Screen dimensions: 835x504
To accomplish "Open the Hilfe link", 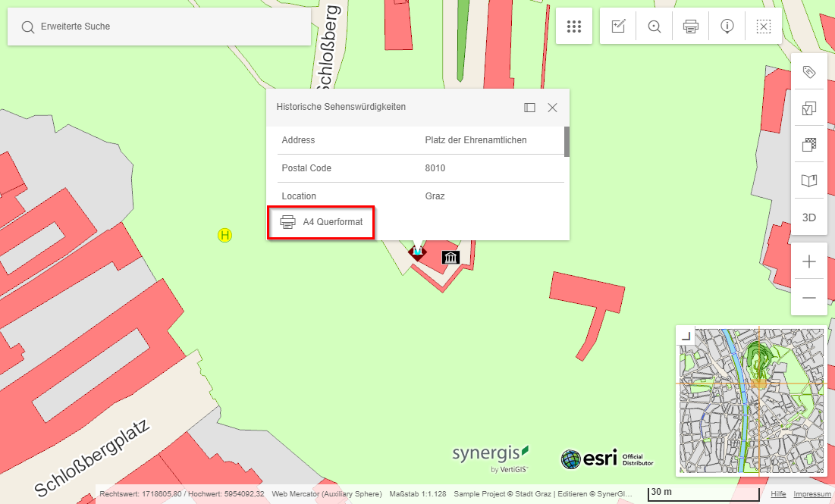I will click(x=778, y=493).
